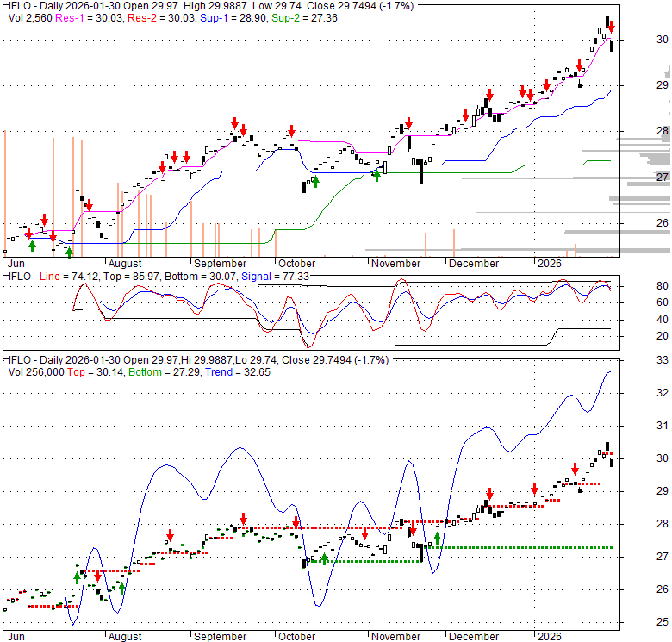Screen dimensions: 672x642
Task: Select the October label on the price chart axis
Action: point(296,263)
